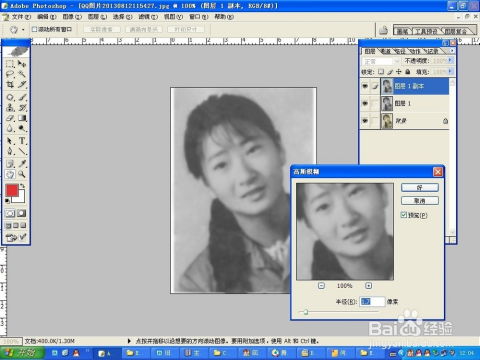Reset to default foreground and background colors
480x360 pixels.
[x=7, y=201]
